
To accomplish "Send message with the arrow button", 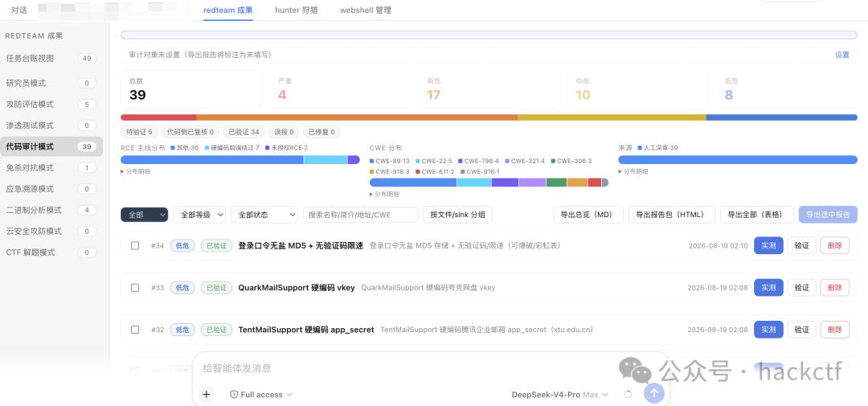I will [653, 393].
